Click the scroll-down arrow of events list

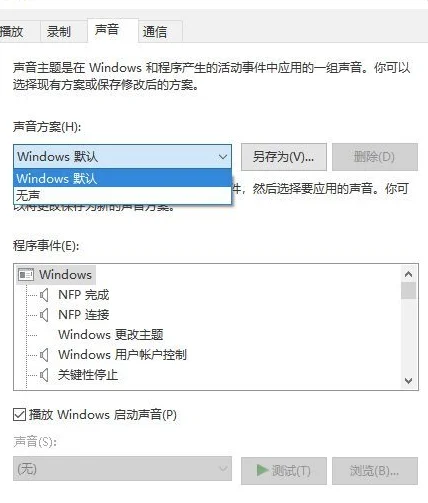pyautogui.click(x=408, y=381)
